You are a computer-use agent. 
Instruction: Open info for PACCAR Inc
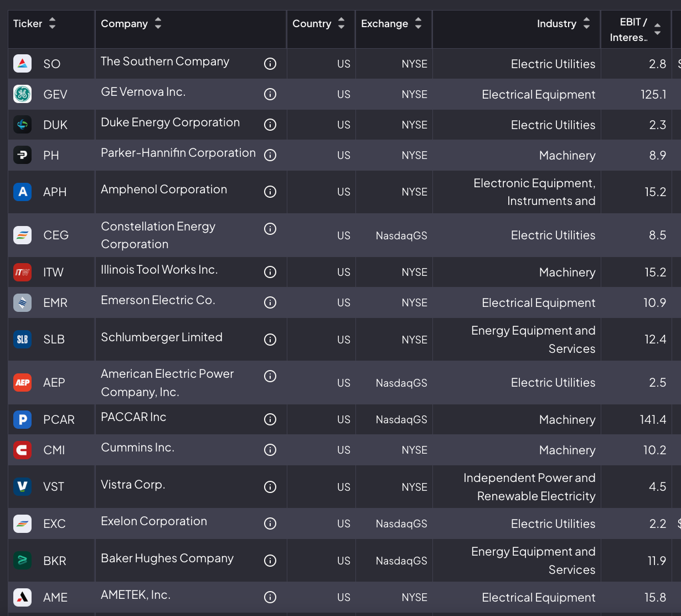tap(270, 419)
